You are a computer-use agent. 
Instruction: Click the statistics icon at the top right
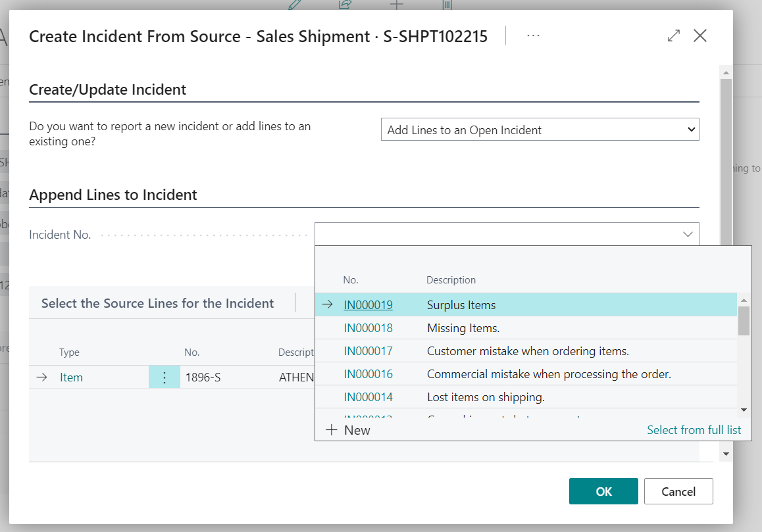click(447, 5)
